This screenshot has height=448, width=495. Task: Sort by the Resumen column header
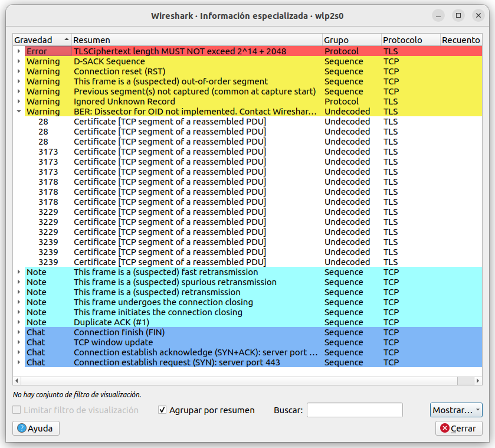coord(196,40)
